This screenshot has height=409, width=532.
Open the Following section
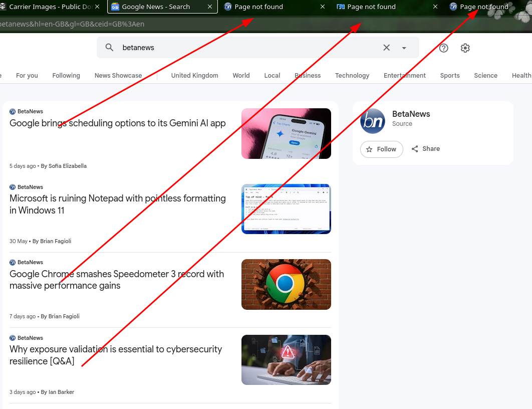[66, 75]
